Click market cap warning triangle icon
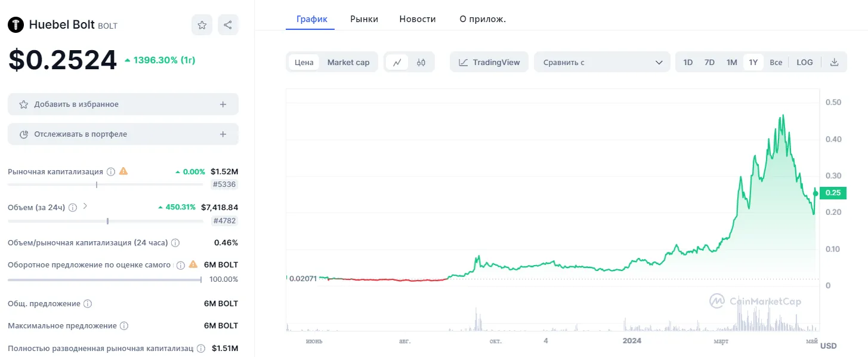The image size is (868, 357). tap(123, 171)
